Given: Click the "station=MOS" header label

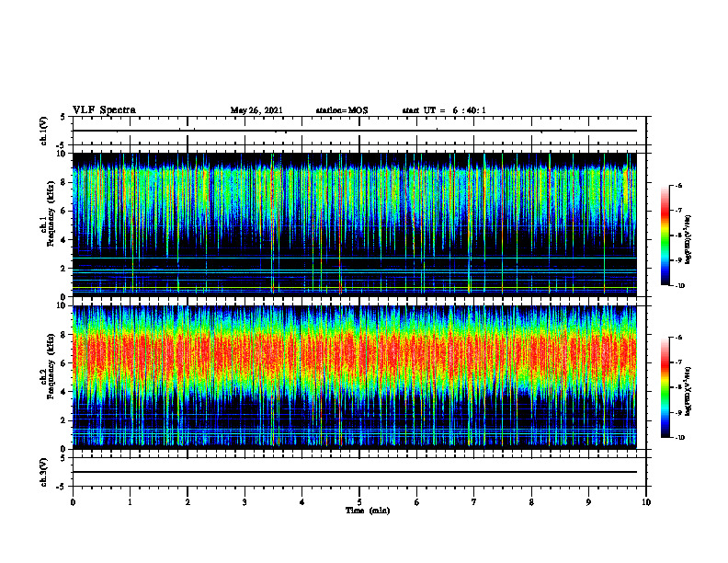Looking at the screenshot, I should (x=342, y=110).
